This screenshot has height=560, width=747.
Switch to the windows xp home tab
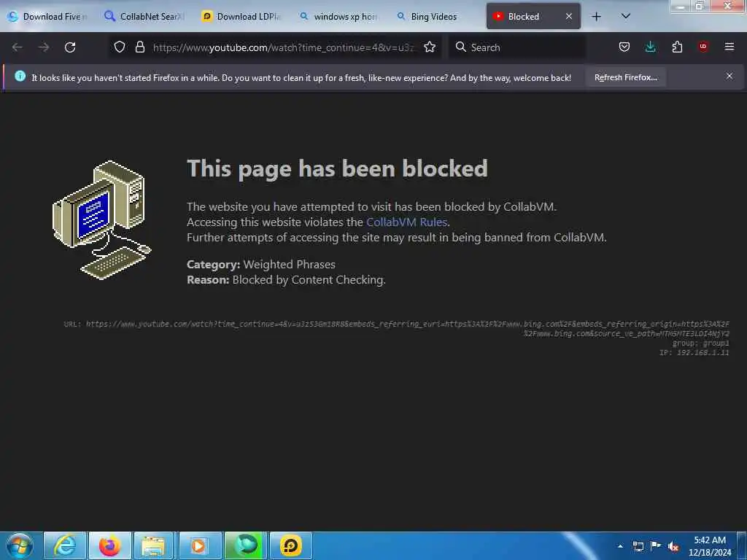(x=339, y=17)
